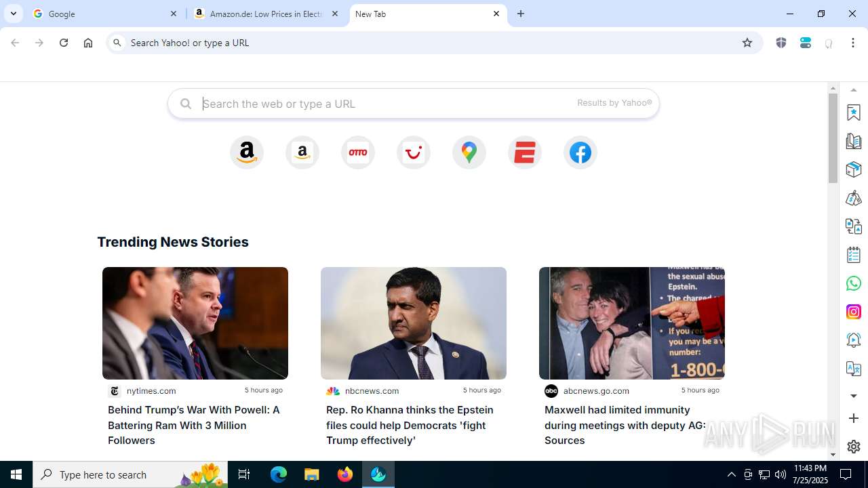868x488 pixels.
Task: Visit the nbcnews.com source link
Action: pos(372,391)
